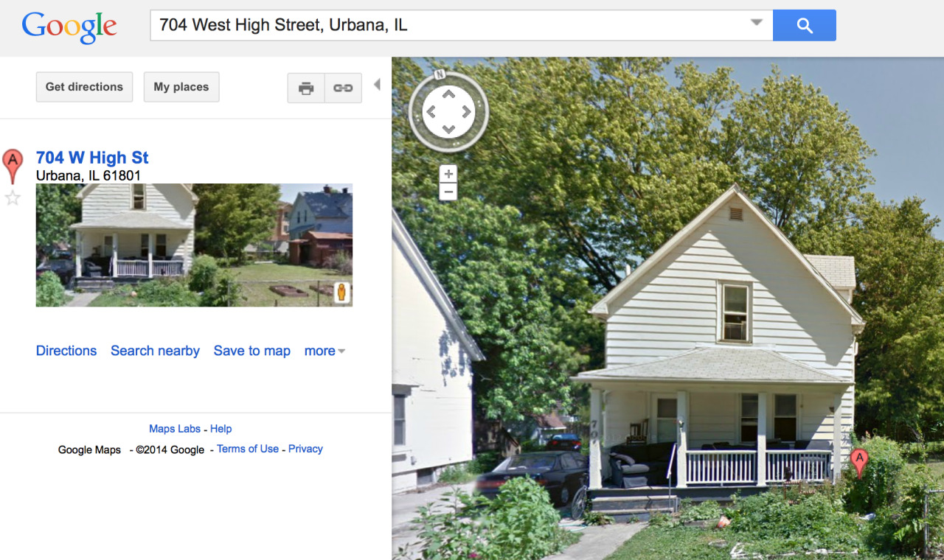Zoom in with the plus button
The width and height of the screenshot is (944, 560).
(448, 174)
